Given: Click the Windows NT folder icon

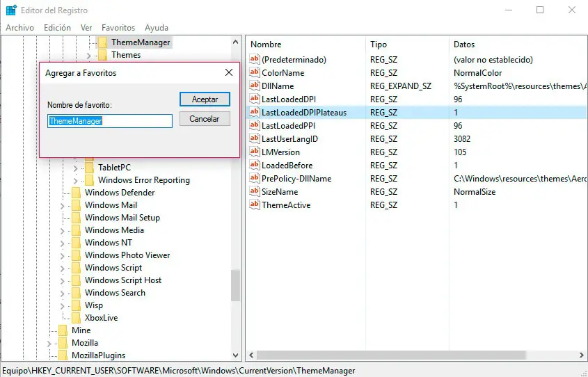Looking at the screenshot, I should pos(76,243).
